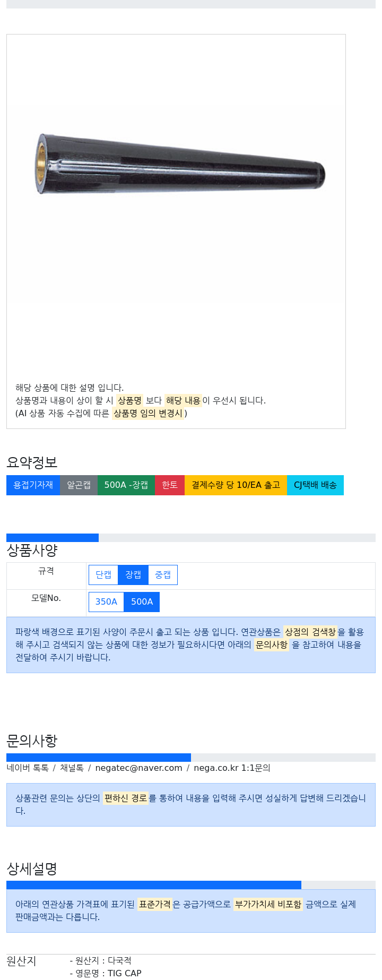
Task: Click the 채널톡 inquiry link
Action: pos(72,768)
